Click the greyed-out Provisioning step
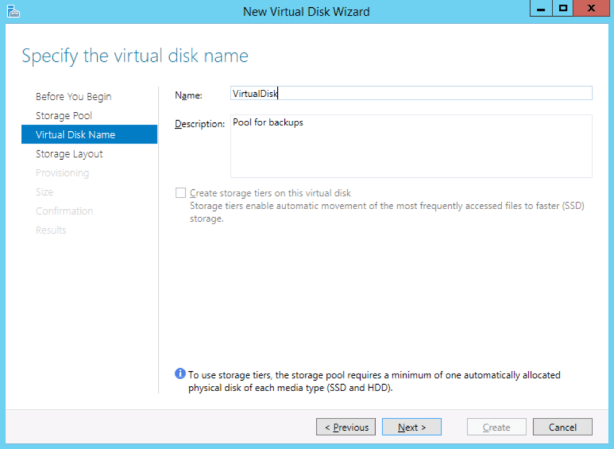614x449 pixels. pos(62,173)
